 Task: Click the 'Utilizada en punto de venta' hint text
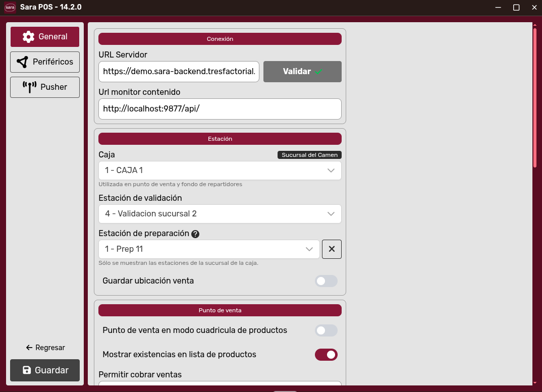coord(170,184)
